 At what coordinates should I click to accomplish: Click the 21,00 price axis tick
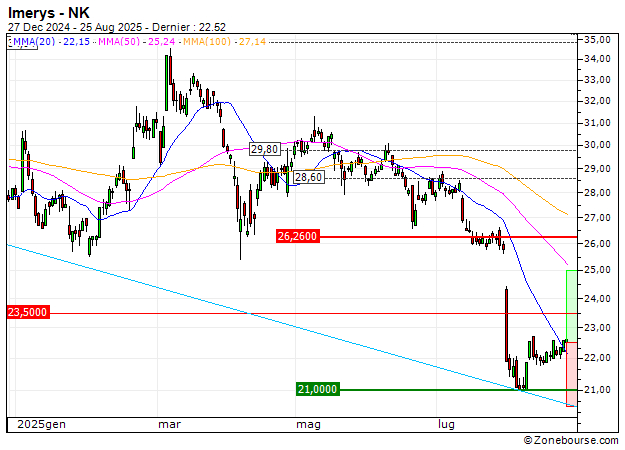[597, 389]
